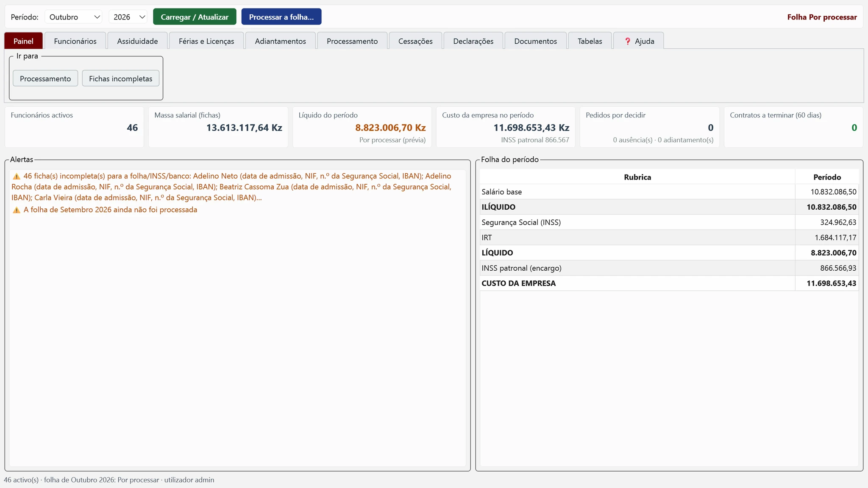Click the Processar a folha... button
The height and width of the screenshot is (488, 868).
(281, 17)
